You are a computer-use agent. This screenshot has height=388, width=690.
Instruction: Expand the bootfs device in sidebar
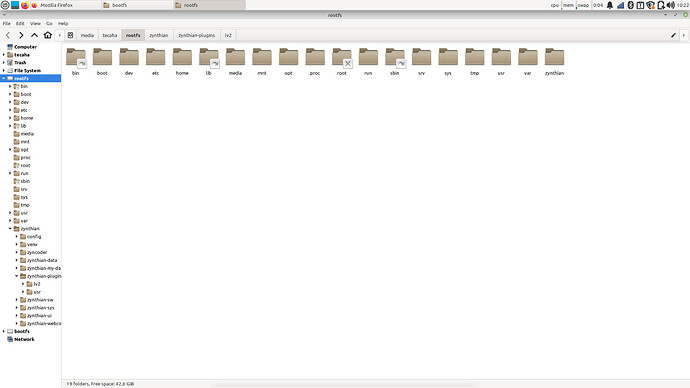point(4,331)
